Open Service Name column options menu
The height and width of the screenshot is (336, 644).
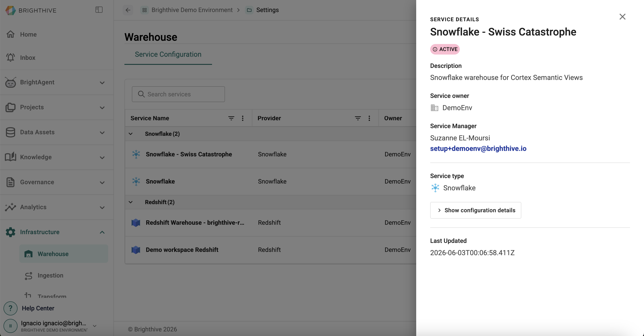[242, 118]
